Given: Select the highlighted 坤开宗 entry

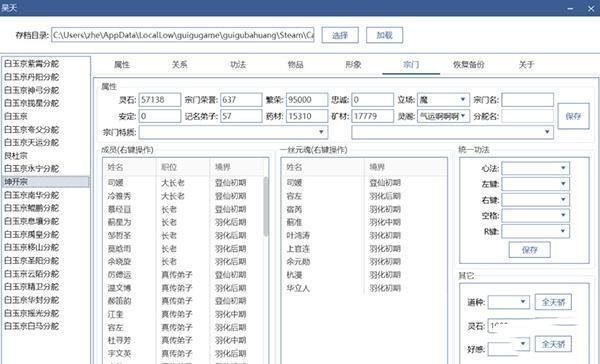Looking at the screenshot, I should point(45,181).
